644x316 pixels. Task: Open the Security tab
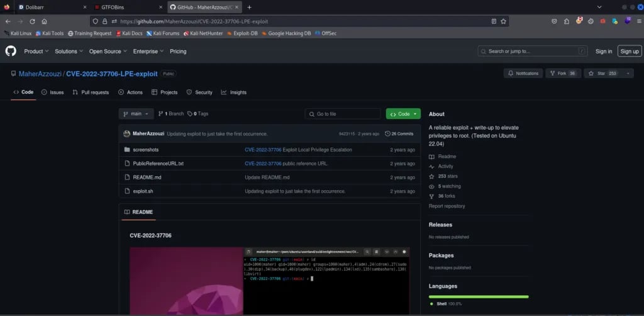[x=199, y=93]
